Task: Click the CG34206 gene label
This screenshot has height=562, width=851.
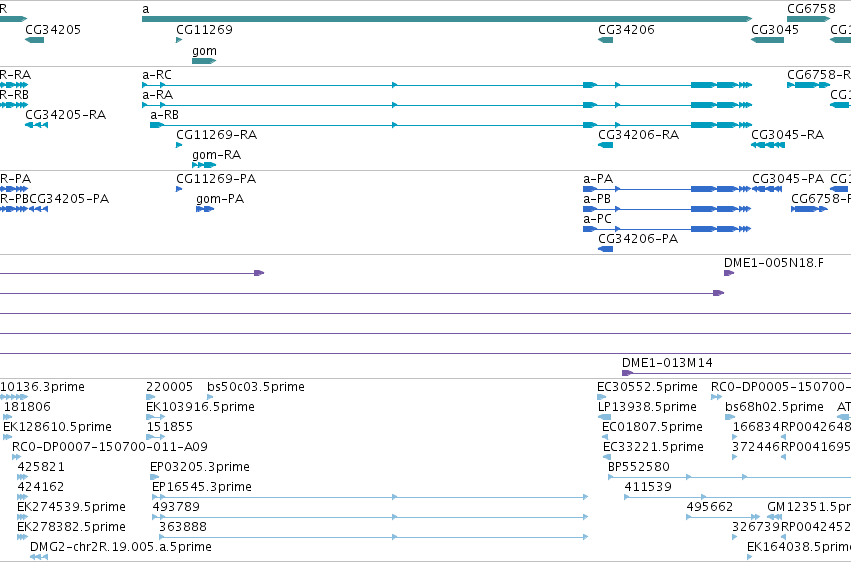Action: pyautogui.click(x=626, y=29)
